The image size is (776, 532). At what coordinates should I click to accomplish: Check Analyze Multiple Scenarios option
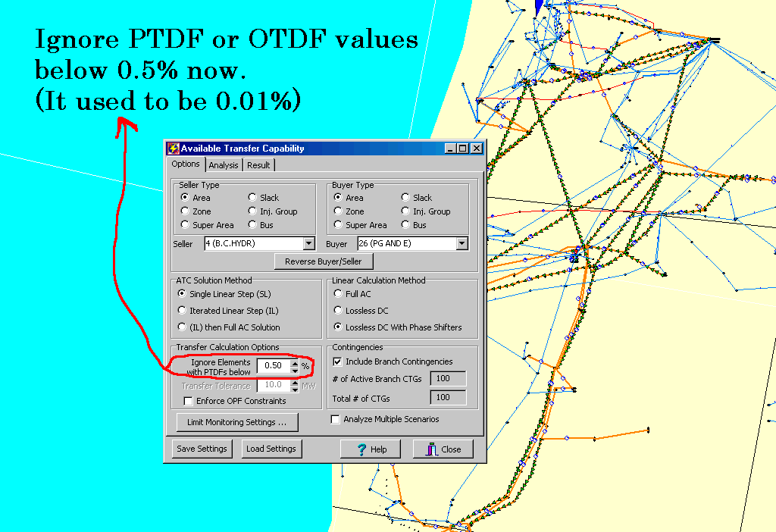coord(336,419)
